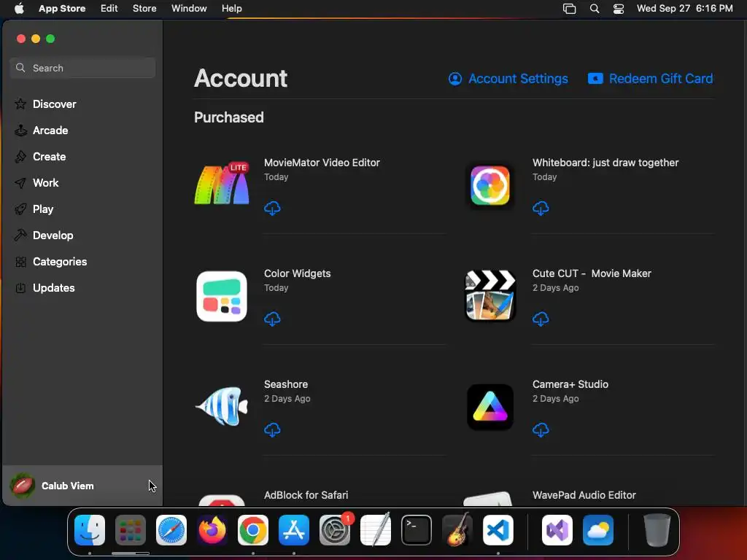Go to Arcade in the sidebar
This screenshot has width=747, height=560.
(82, 131)
